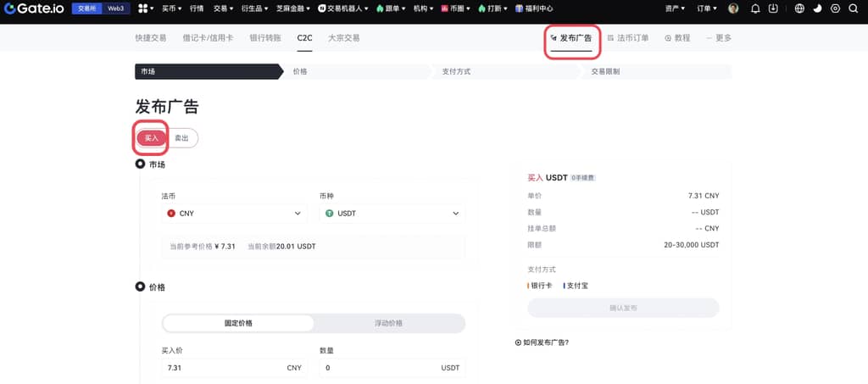Open the 大宗交易 tab
The width and height of the screenshot is (868, 384).
[343, 38]
